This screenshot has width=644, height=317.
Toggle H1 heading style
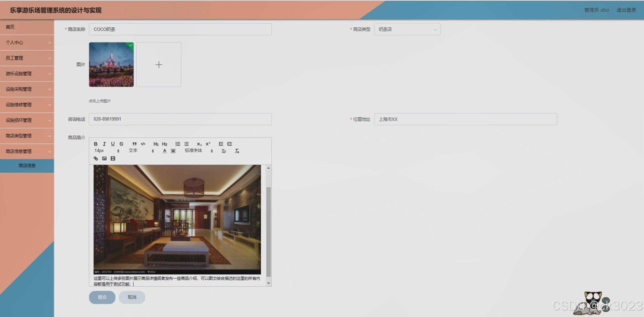coord(156,144)
